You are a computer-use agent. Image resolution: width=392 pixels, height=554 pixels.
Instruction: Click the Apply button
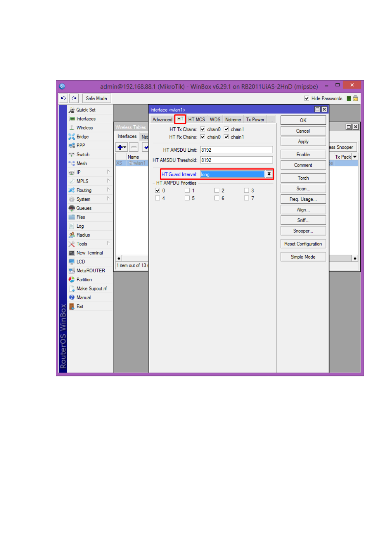(303, 141)
